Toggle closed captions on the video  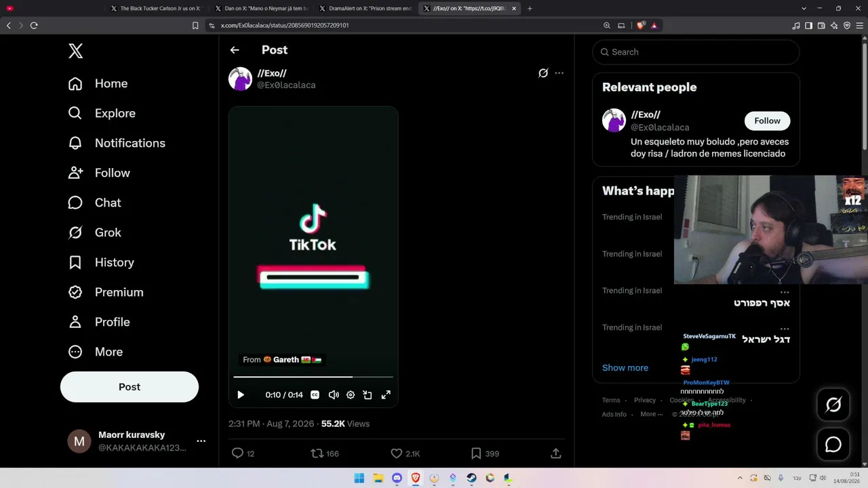315,394
